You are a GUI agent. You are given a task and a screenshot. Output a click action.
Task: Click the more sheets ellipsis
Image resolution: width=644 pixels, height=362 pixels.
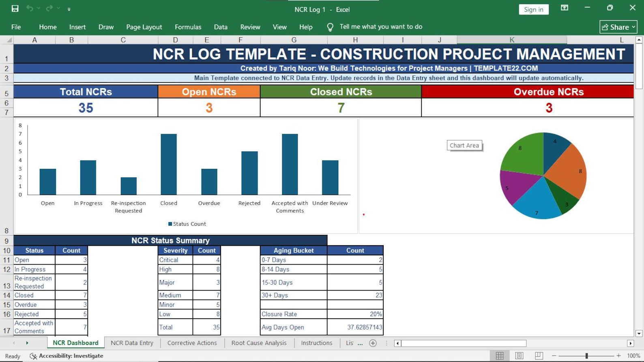click(x=360, y=343)
